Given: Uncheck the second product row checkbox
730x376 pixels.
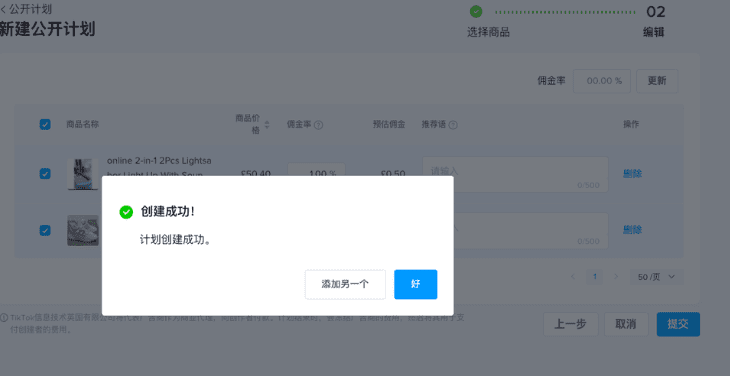Looking at the screenshot, I should [45, 230].
